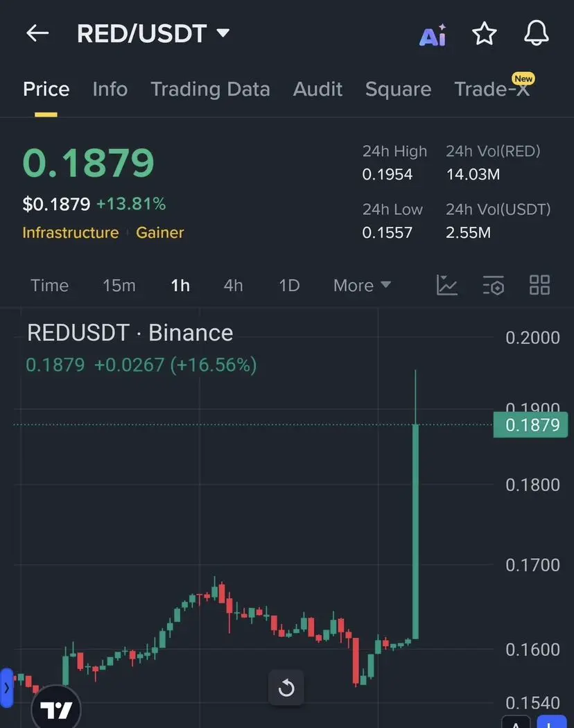Open the Trading Data tab

point(210,89)
